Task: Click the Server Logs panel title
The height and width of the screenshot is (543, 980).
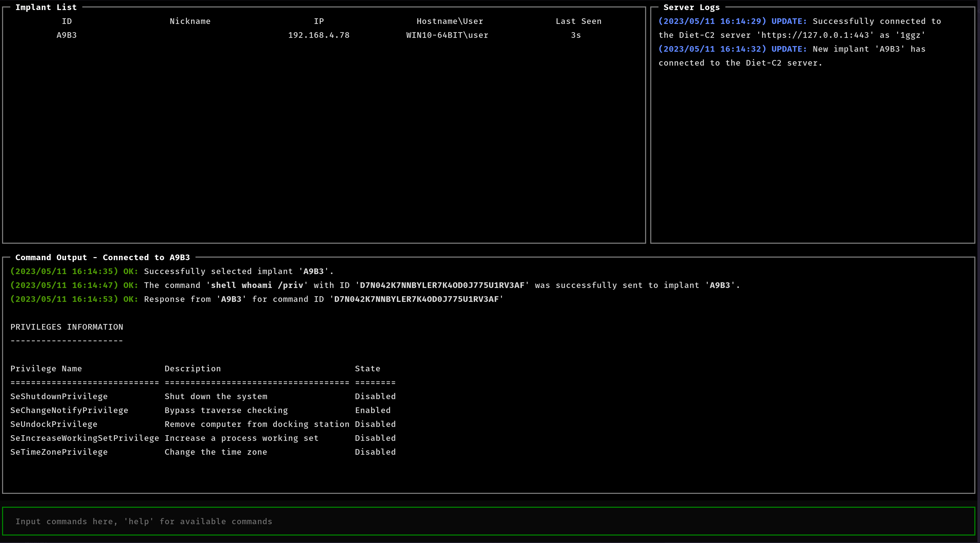Action: point(691,7)
